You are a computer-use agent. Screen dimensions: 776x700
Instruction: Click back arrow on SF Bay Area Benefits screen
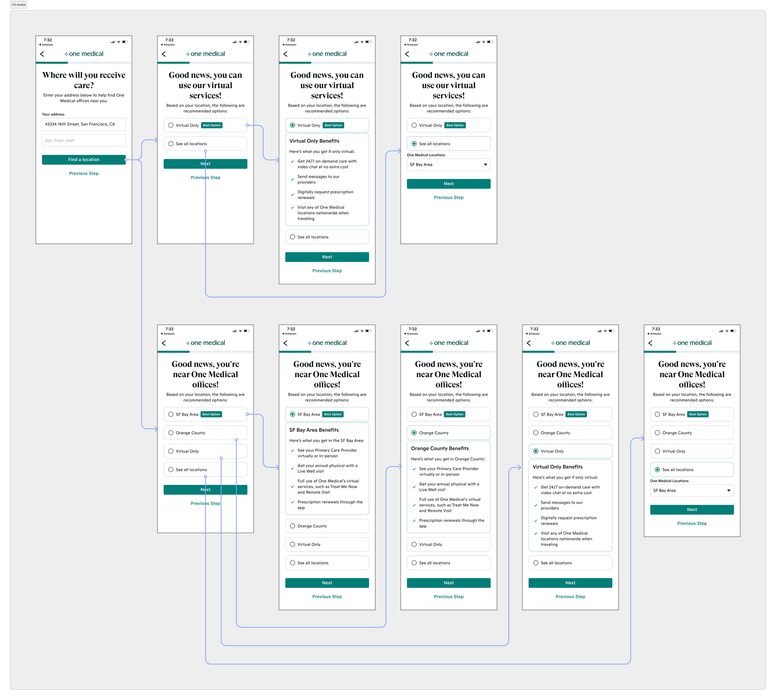pos(286,343)
